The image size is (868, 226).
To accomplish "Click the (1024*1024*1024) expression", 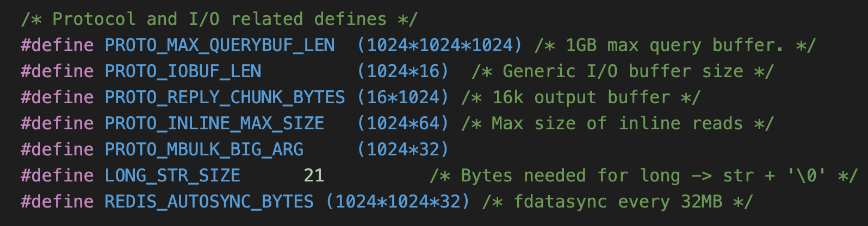I will point(439,45).
